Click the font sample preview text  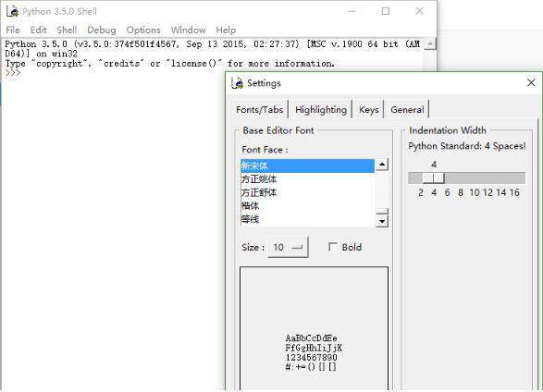click(314, 352)
